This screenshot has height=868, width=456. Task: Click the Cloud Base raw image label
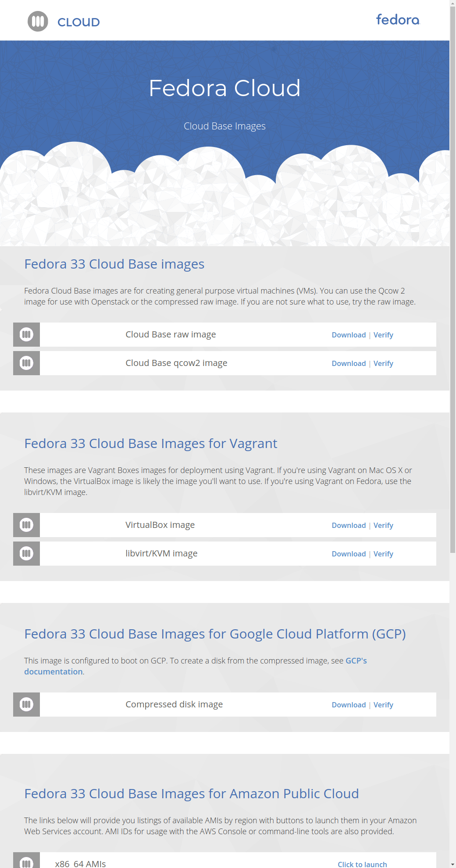point(171,334)
